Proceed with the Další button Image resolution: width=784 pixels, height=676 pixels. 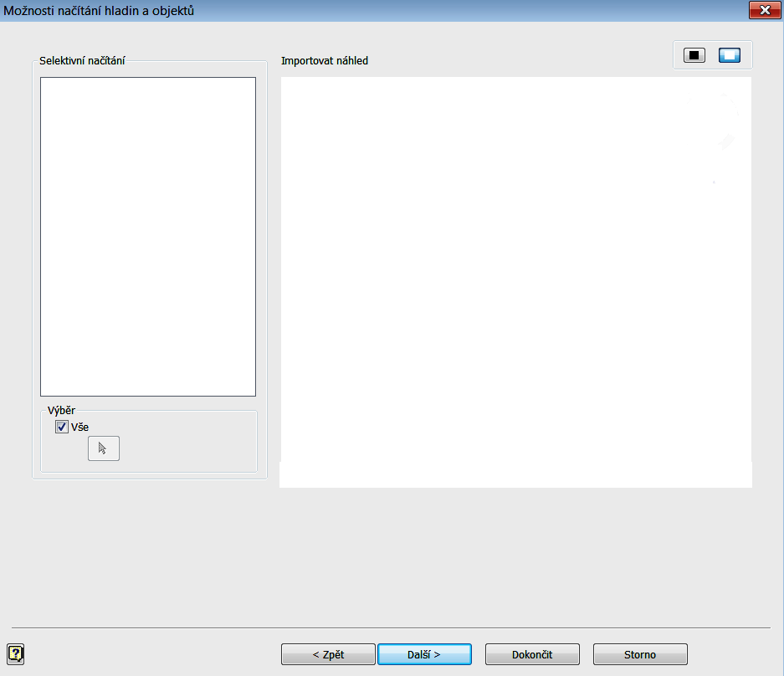(424, 654)
